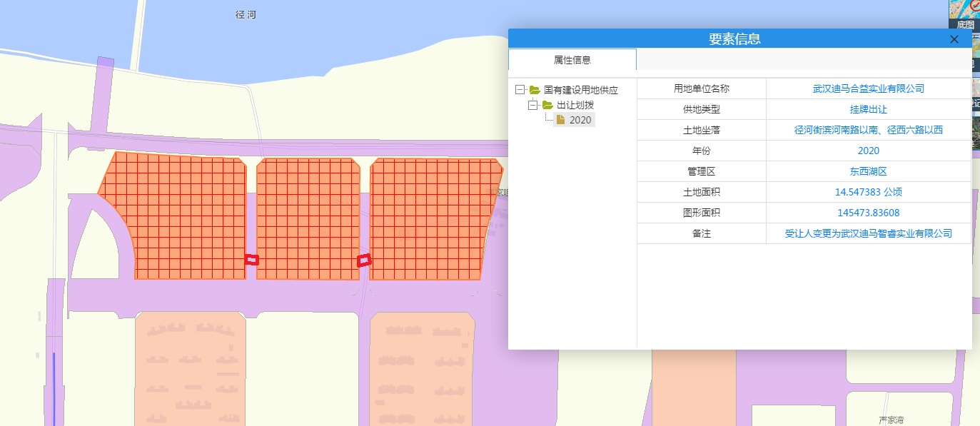Click the left red-gridded land parcel

point(178,214)
